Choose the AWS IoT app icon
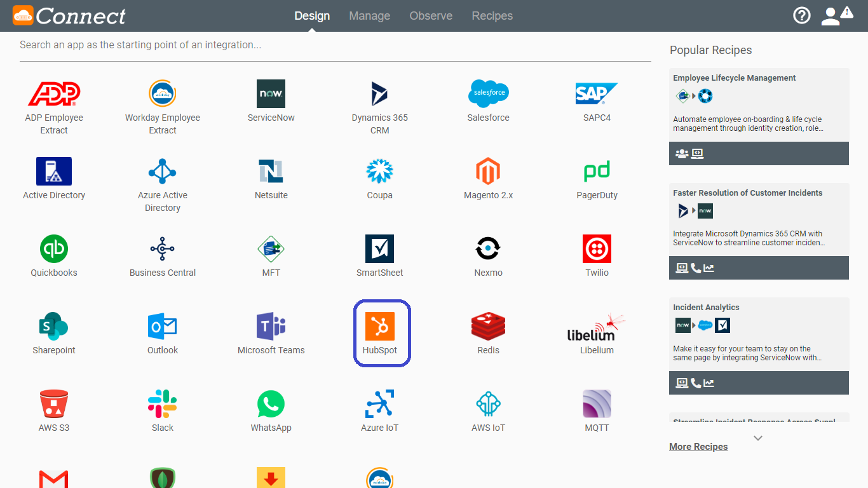Image resolution: width=868 pixels, height=488 pixels. coord(489,404)
